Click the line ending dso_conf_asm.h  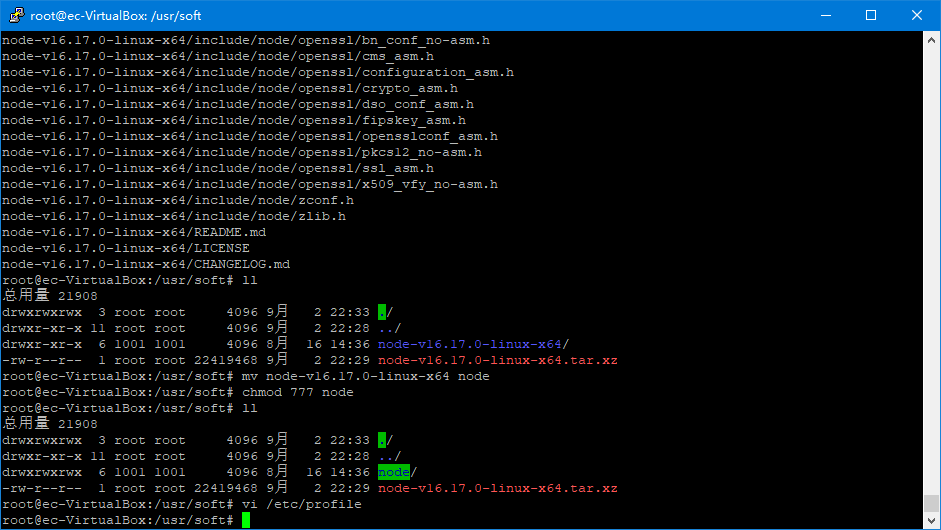238,104
